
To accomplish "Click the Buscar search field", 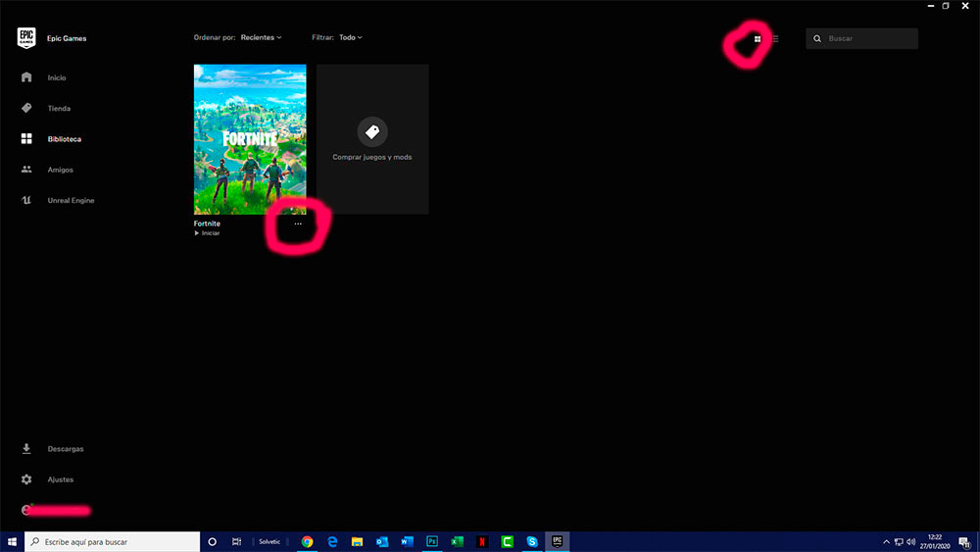I will coord(861,38).
